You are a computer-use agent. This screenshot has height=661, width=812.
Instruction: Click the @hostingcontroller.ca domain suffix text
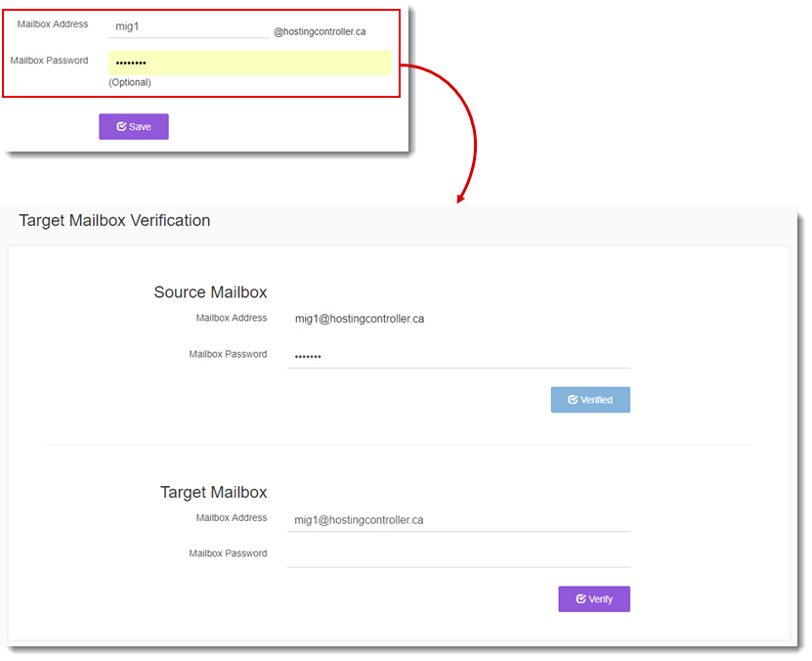[320, 31]
